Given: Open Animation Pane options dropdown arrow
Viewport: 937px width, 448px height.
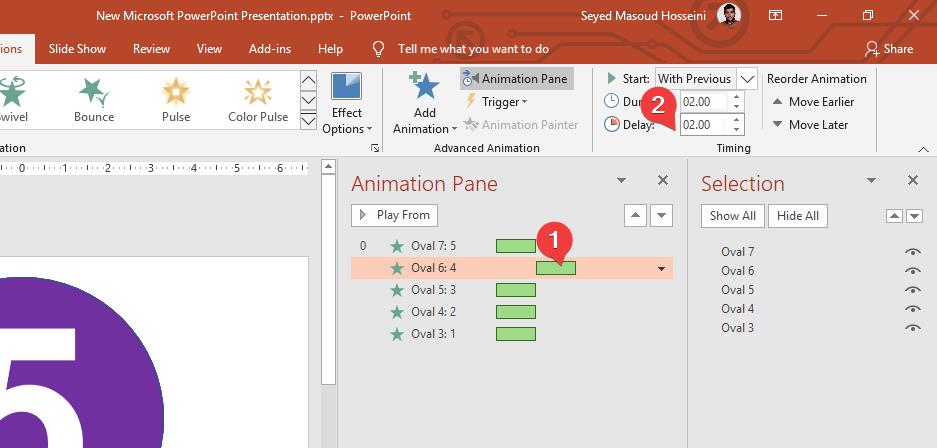Looking at the screenshot, I should click(621, 180).
